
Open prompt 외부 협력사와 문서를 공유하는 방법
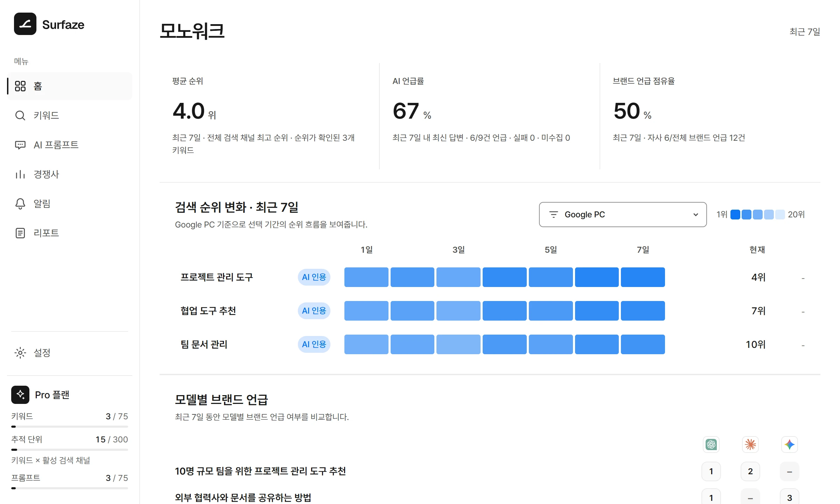[x=243, y=498]
